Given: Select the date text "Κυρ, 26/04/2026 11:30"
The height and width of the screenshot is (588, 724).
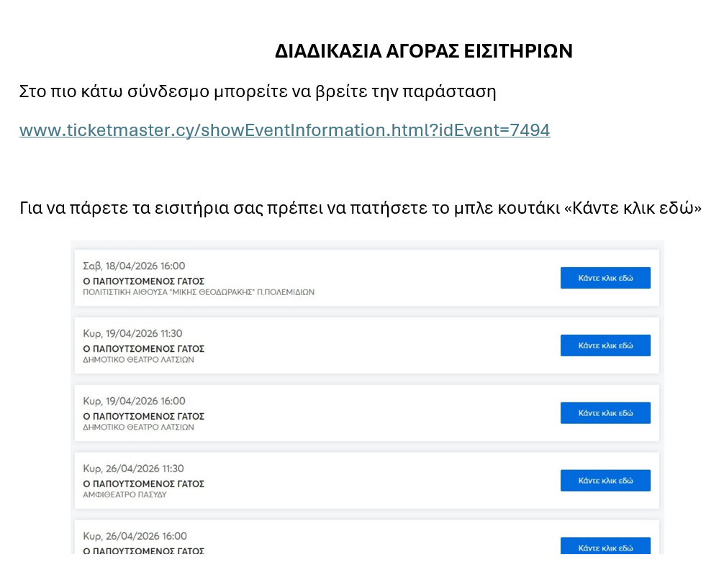Looking at the screenshot, I should click(134, 469).
